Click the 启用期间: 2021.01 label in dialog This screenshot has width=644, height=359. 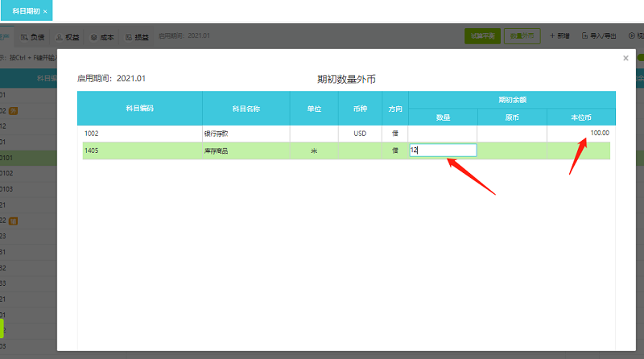pyautogui.click(x=111, y=78)
